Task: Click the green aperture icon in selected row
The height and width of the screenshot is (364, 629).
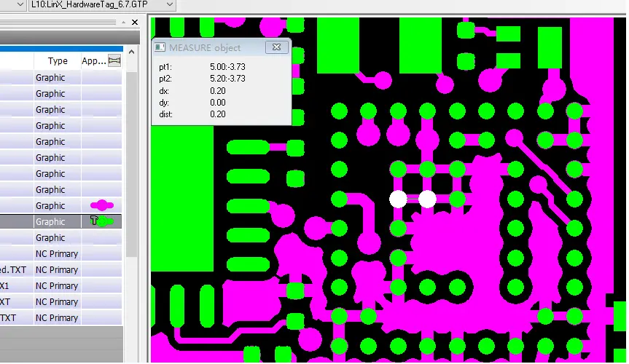Action: (102, 221)
